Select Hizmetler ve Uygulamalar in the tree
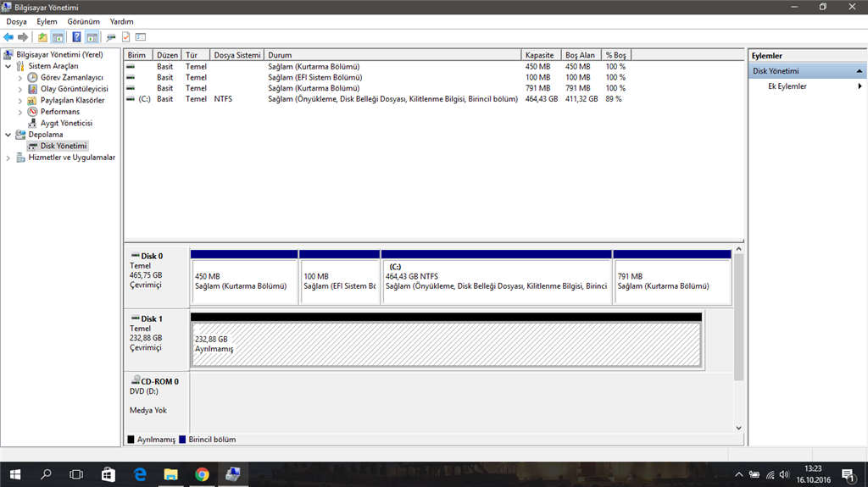The image size is (868, 487). coord(72,158)
